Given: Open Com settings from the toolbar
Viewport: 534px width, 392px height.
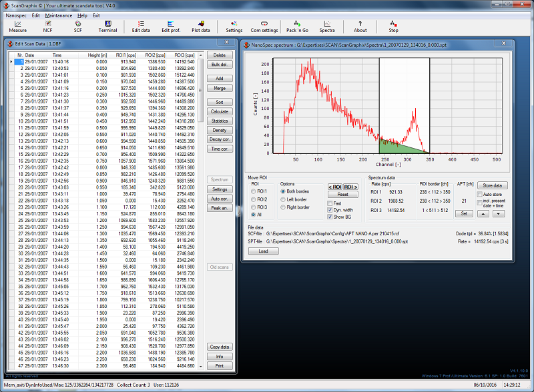Looking at the screenshot, I should pyautogui.click(x=264, y=26).
